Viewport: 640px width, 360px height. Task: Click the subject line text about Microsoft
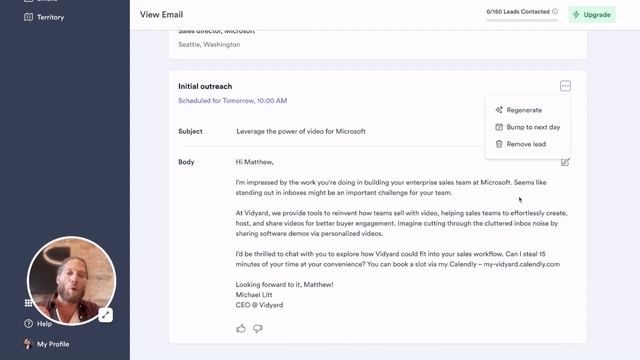301,131
